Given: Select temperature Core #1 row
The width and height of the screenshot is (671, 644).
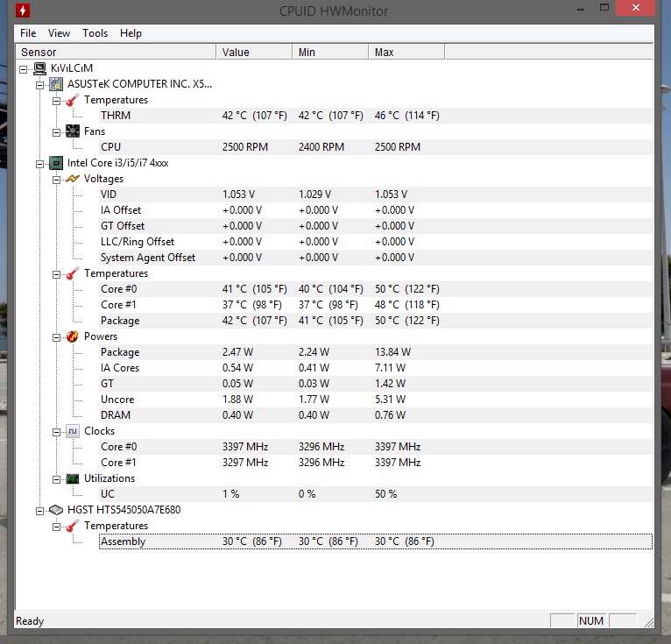Looking at the screenshot, I should pyautogui.click(x=376, y=305).
